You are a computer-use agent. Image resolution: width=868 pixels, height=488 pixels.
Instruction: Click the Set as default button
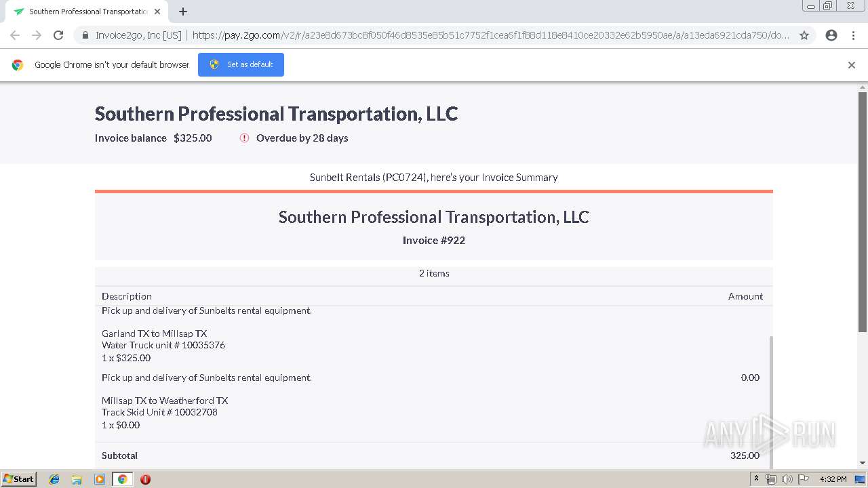(x=241, y=64)
